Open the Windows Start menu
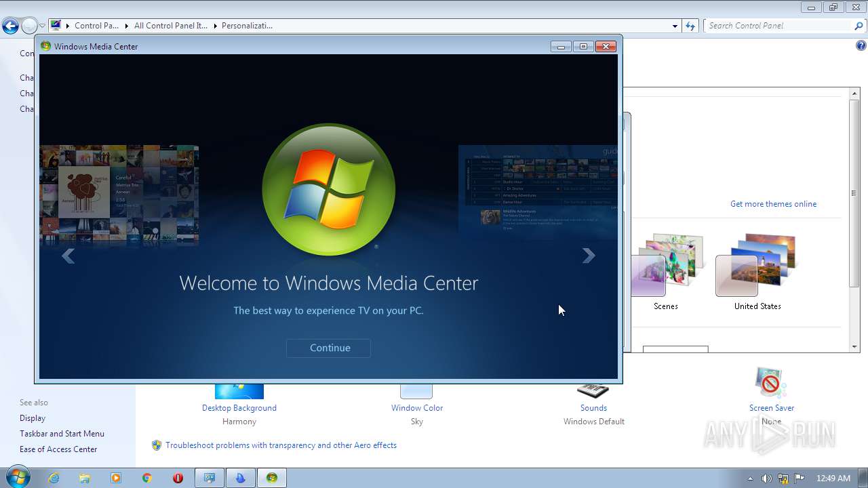868x488 pixels. coord(17,477)
